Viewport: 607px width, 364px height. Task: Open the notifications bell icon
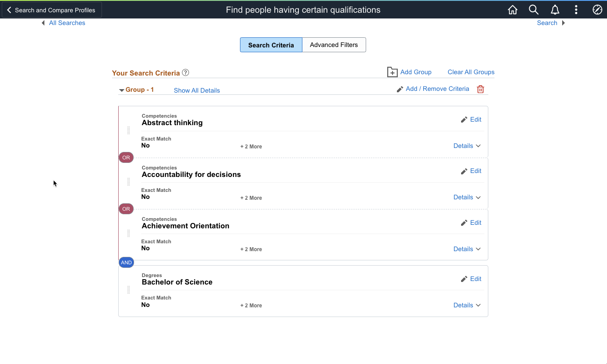(x=555, y=10)
